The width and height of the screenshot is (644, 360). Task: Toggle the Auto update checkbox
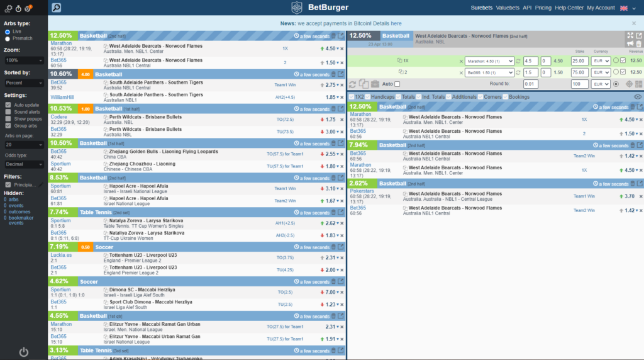(8, 105)
